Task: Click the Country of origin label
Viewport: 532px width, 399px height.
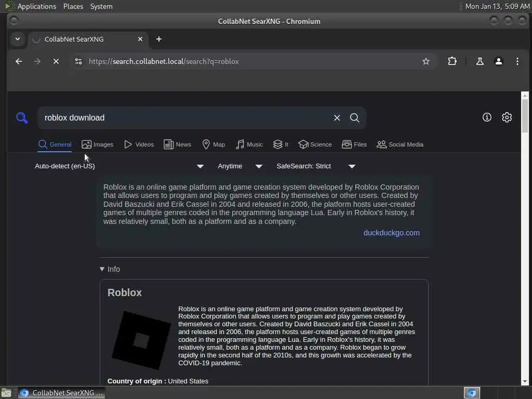Action: [137, 381]
